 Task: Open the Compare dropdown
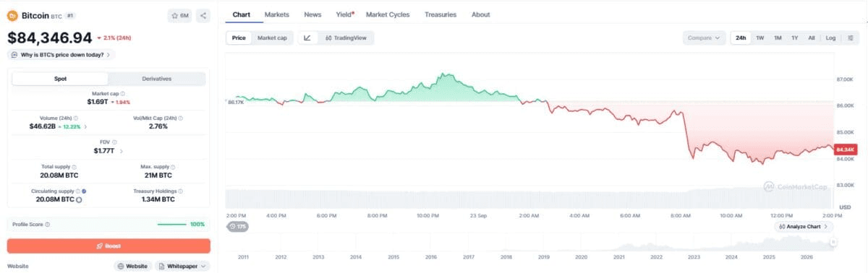pyautogui.click(x=704, y=38)
